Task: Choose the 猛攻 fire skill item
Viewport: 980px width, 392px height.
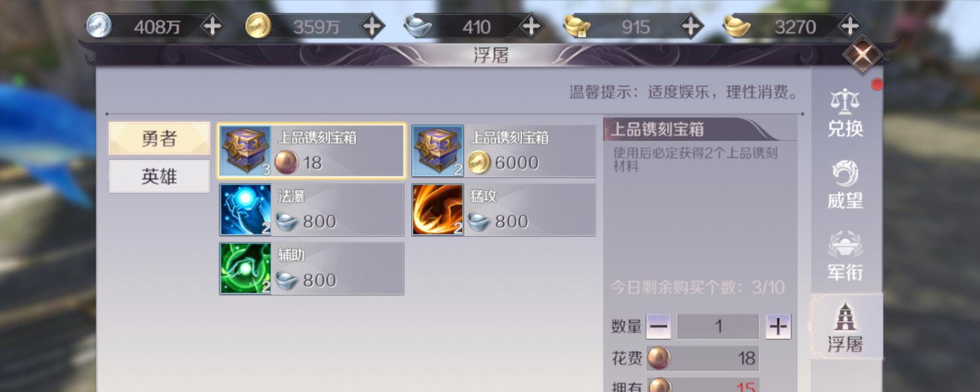Action: (x=503, y=209)
